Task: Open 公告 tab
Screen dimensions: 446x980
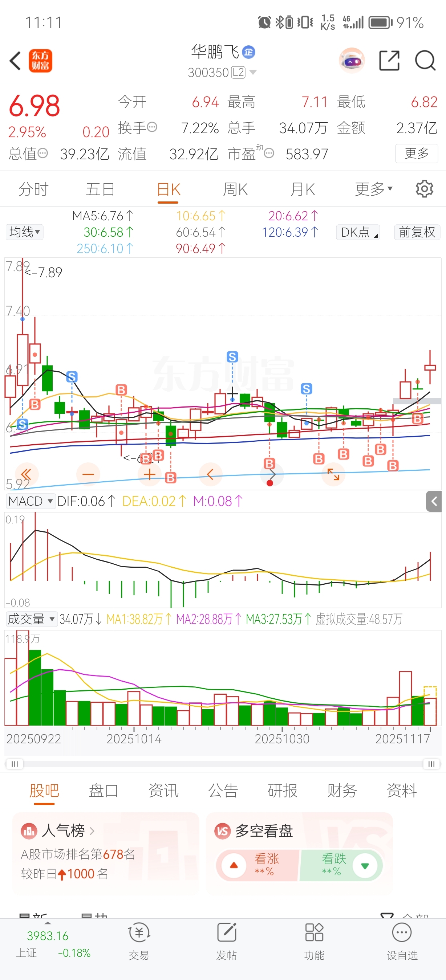Action: click(x=223, y=791)
